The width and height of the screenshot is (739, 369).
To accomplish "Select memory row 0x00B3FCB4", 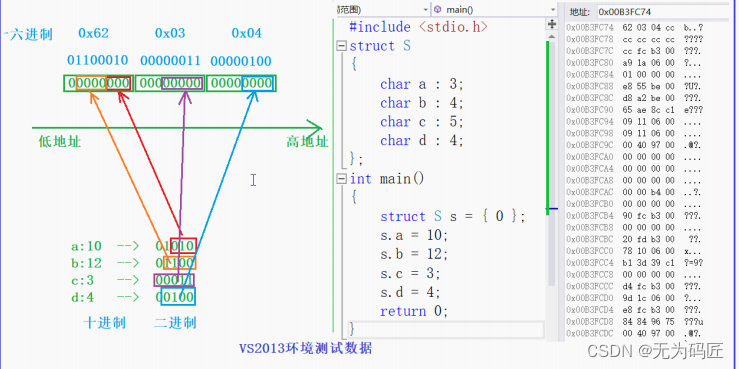I will click(635, 216).
